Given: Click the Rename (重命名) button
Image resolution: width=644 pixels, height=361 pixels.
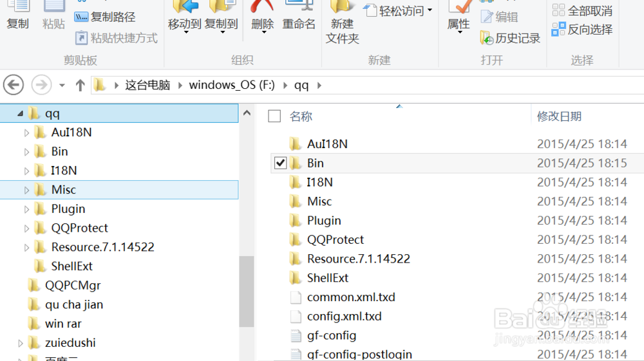Looking at the screenshot, I should tap(299, 17).
